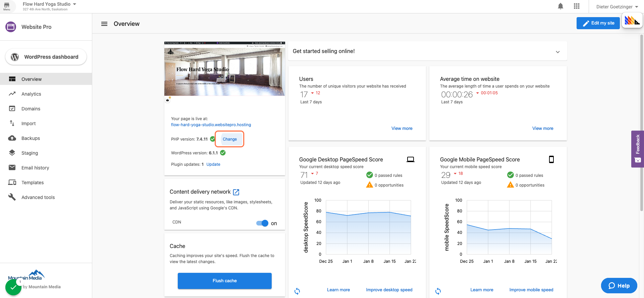
Task: Refresh the mobile PageSpeed score
Action: point(438,291)
